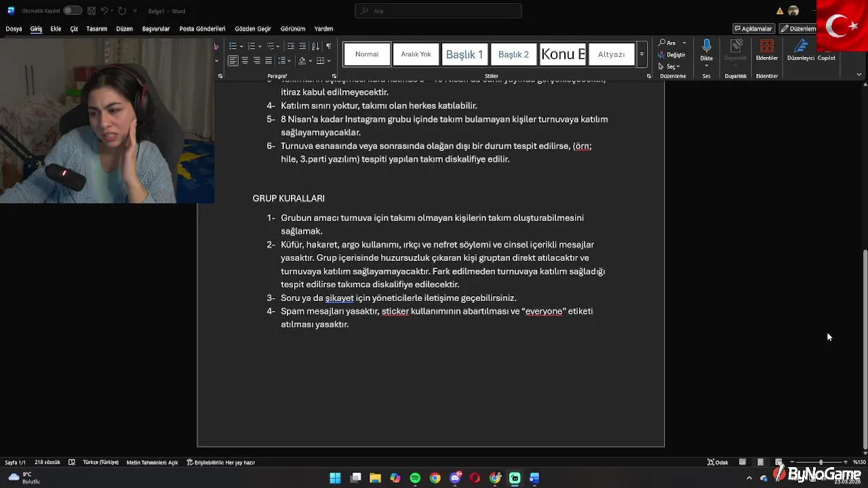The height and width of the screenshot is (488, 868).
Task: Open the Stiller dialog launcher
Action: (649, 76)
